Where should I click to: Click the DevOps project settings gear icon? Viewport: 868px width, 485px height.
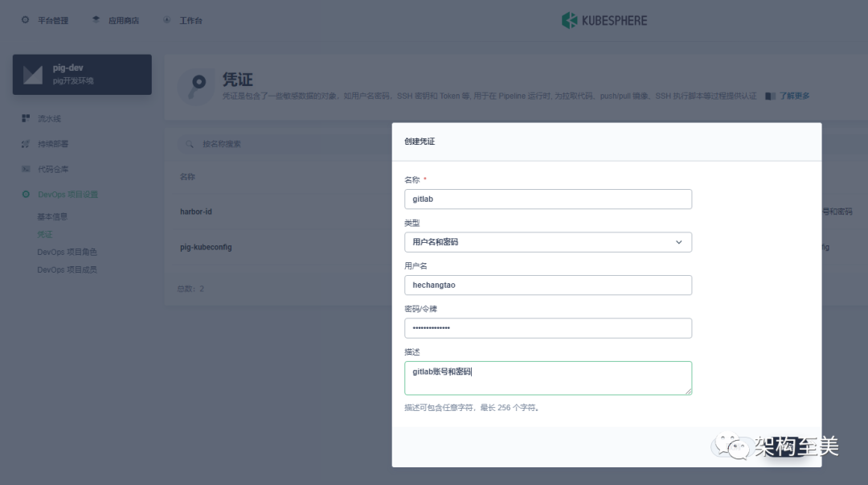[x=26, y=195]
